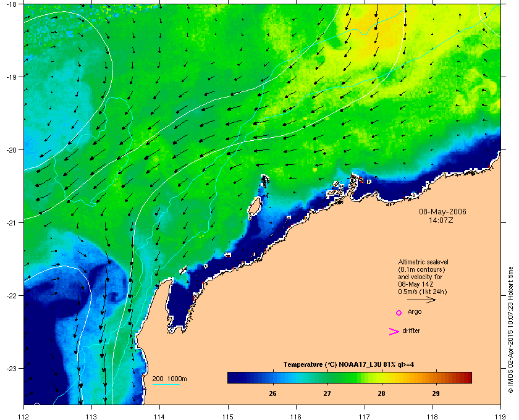519x420 pixels.
Task: Click the temperature color bar near 29
Action: click(x=436, y=377)
